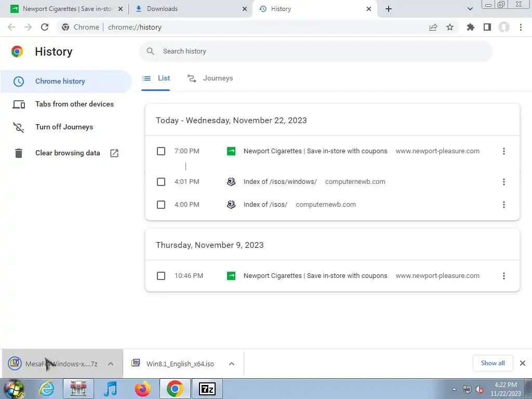Image resolution: width=532 pixels, height=399 pixels.
Task: Select the 7:00 PM Newport Cigarettes checkbox
Action: pos(161,151)
